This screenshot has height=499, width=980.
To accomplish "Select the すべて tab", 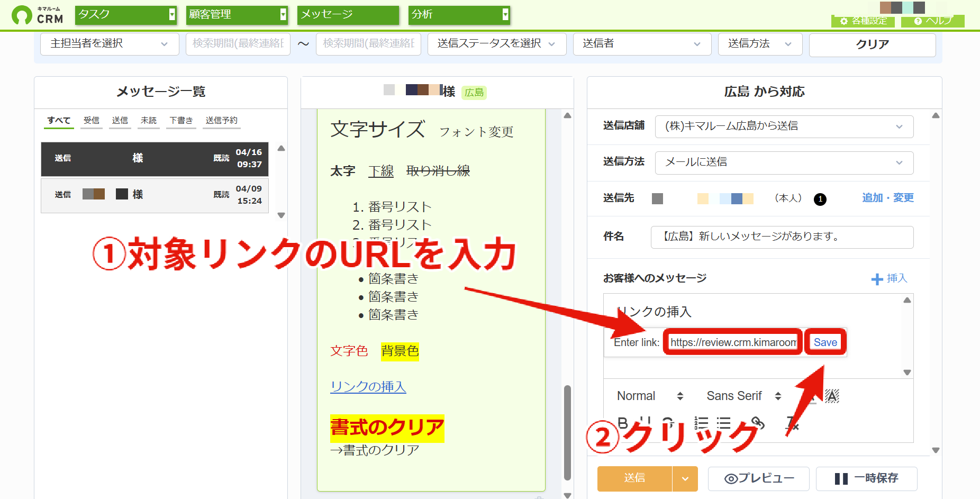I will [x=59, y=121].
